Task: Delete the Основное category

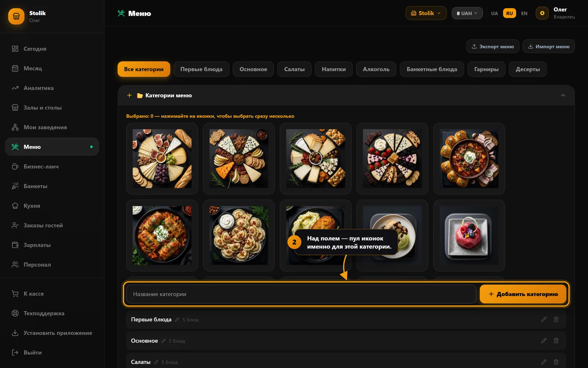Action: pyautogui.click(x=556, y=341)
